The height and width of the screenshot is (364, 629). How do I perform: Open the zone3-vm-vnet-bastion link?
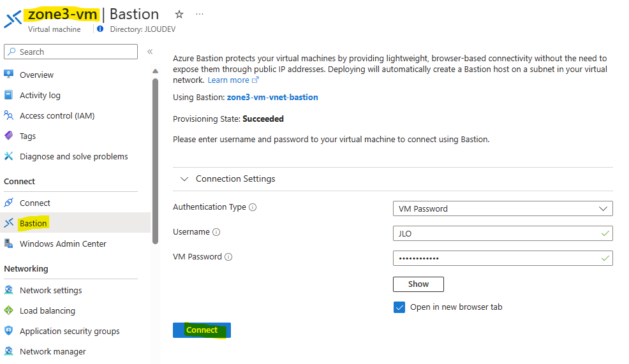click(272, 97)
